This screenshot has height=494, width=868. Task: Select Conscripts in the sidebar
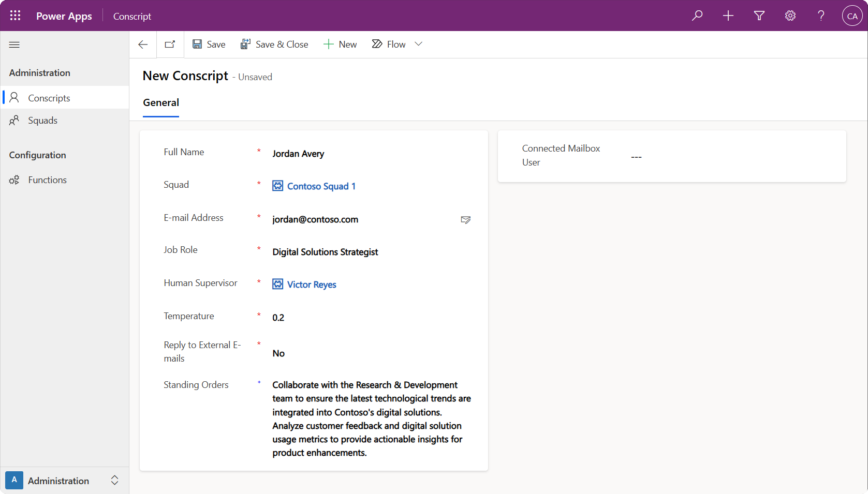[x=65, y=98]
